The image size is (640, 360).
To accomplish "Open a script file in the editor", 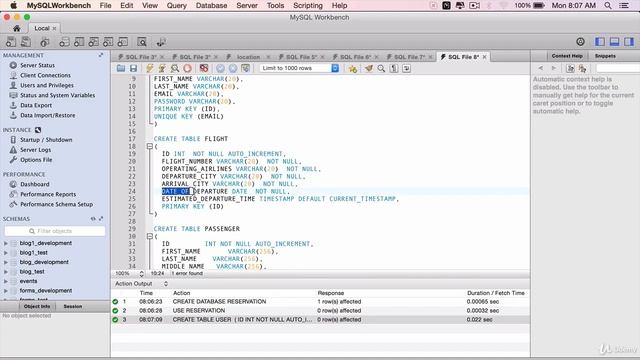I will pyautogui.click(x=121, y=68).
